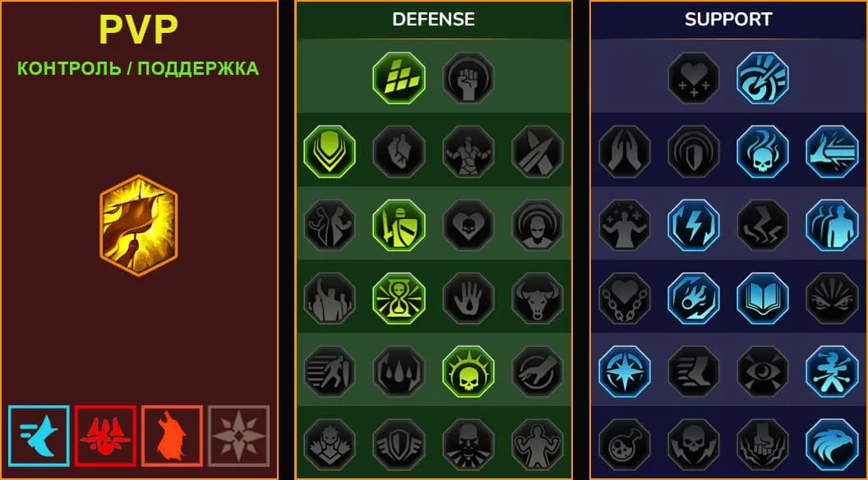Select the blue eagle head mastery

click(832, 445)
